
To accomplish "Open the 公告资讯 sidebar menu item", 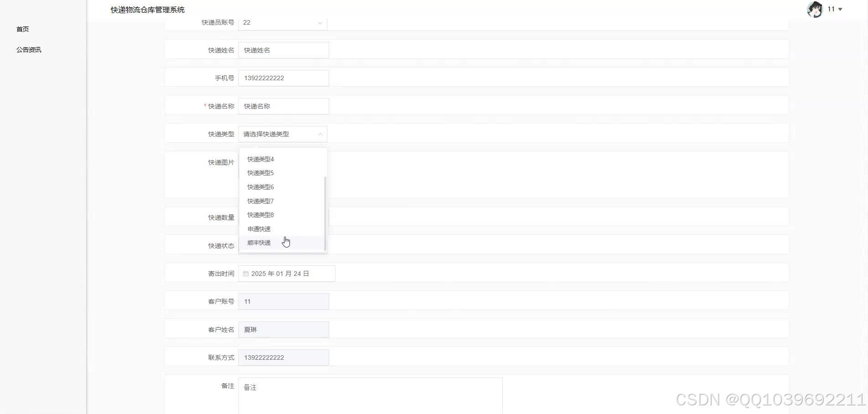I will [29, 50].
